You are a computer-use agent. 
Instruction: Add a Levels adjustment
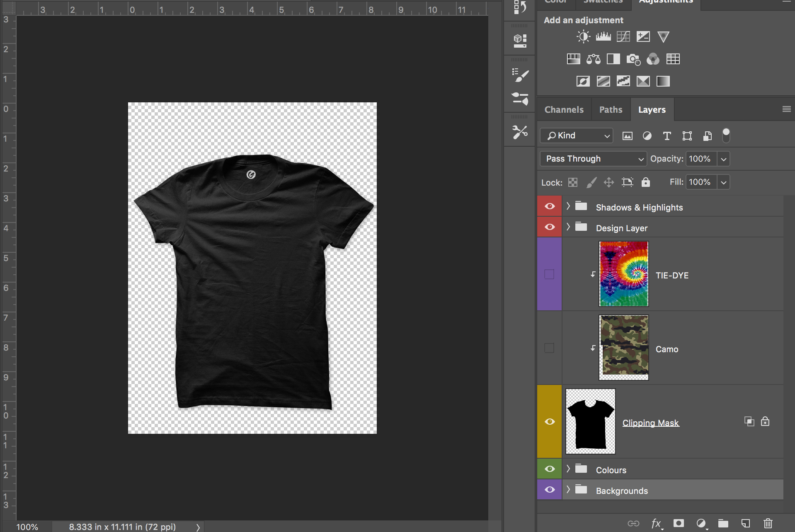click(x=603, y=37)
